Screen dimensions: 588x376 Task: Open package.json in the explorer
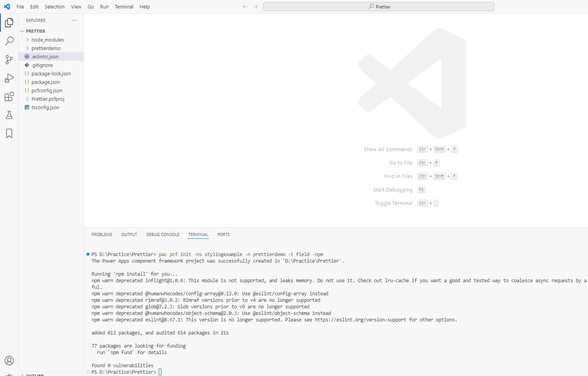click(x=46, y=82)
